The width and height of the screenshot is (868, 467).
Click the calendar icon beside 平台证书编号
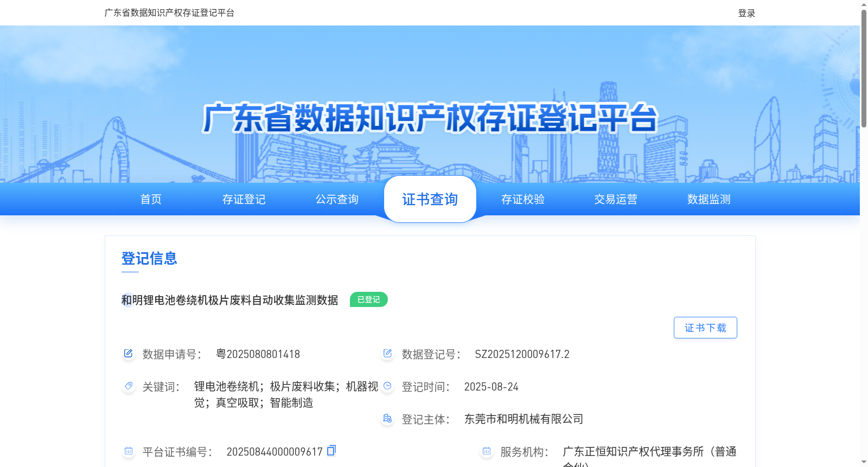tap(128, 451)
